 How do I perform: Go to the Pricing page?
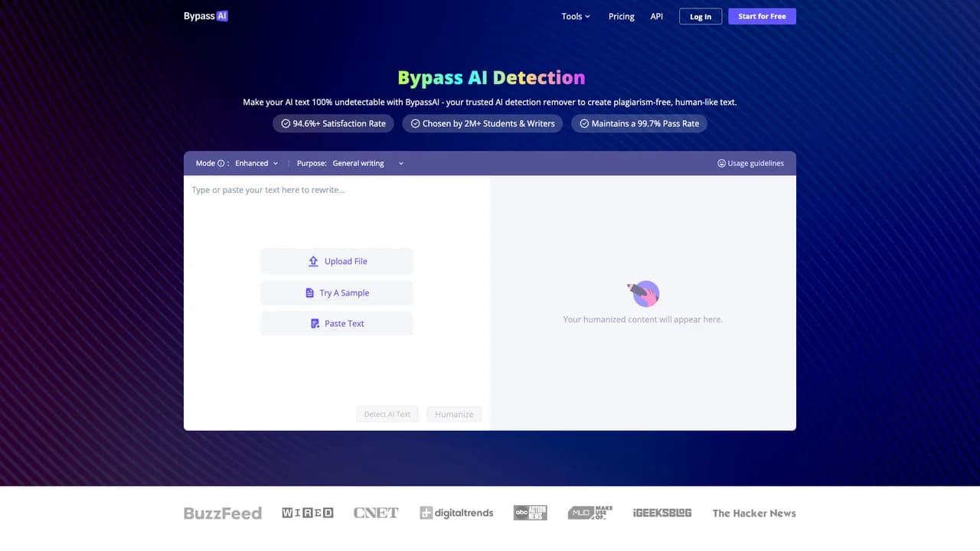click(x=622, y=16)
